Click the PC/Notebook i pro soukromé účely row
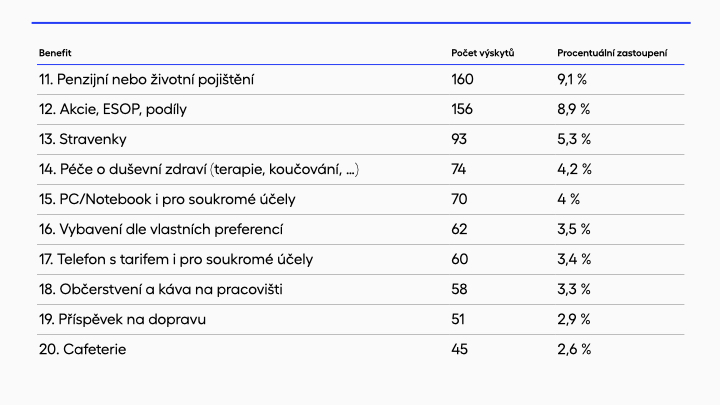This screenshot has height=405, width=720. point(167,199)
